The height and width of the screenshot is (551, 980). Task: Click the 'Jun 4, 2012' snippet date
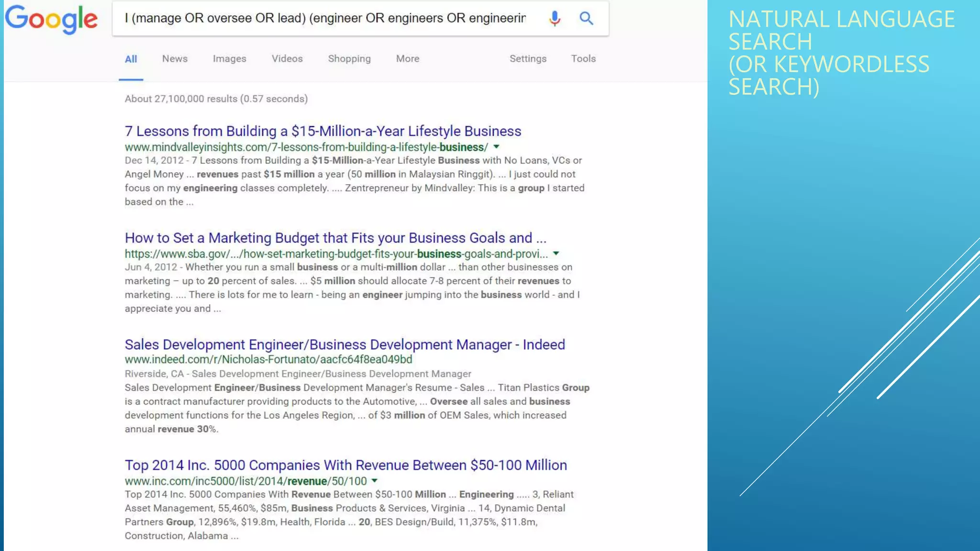(151, 267)
